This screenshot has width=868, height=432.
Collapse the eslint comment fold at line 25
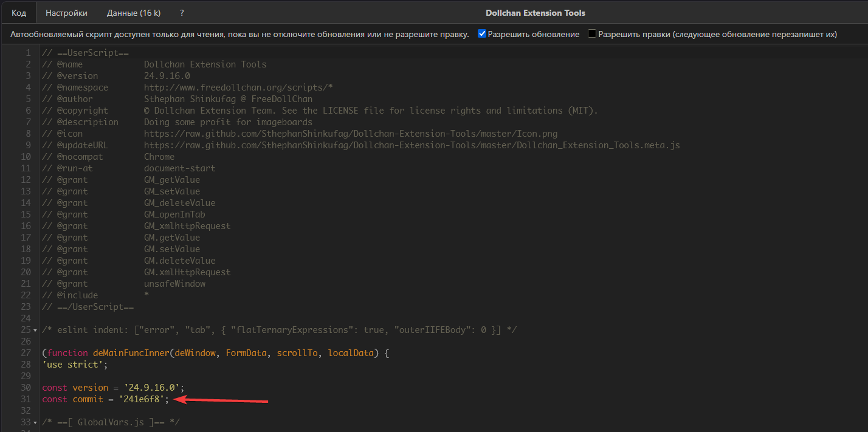coord(35,331)
